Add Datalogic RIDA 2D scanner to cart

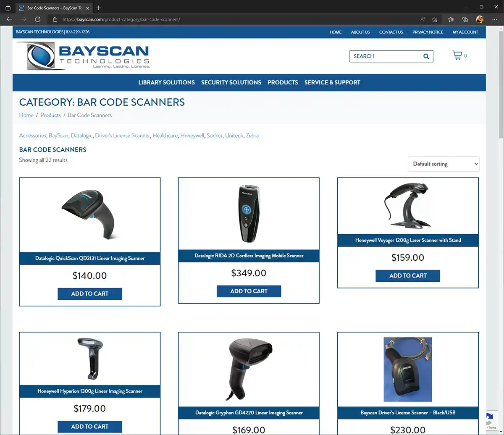point(249,291)
